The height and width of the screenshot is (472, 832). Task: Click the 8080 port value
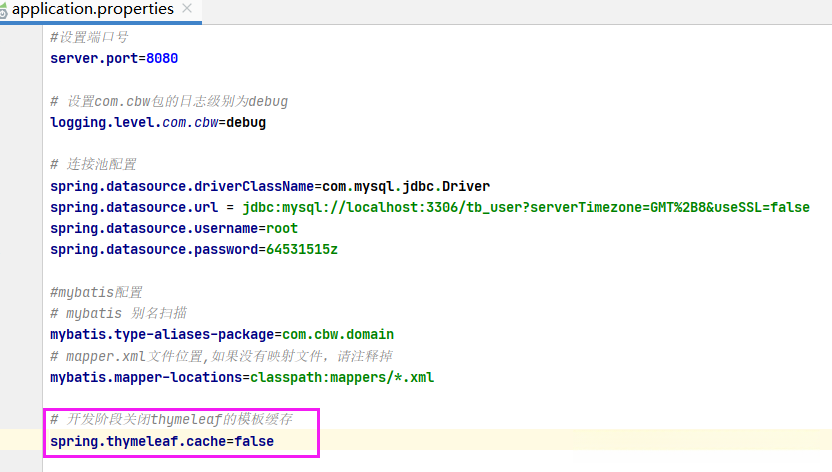coord(162,59)
